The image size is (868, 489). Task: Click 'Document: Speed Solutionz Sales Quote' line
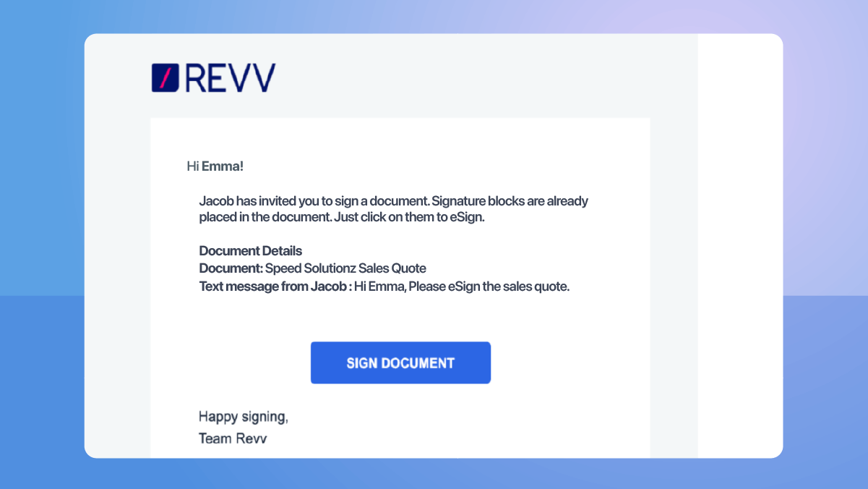pos(313,268)
